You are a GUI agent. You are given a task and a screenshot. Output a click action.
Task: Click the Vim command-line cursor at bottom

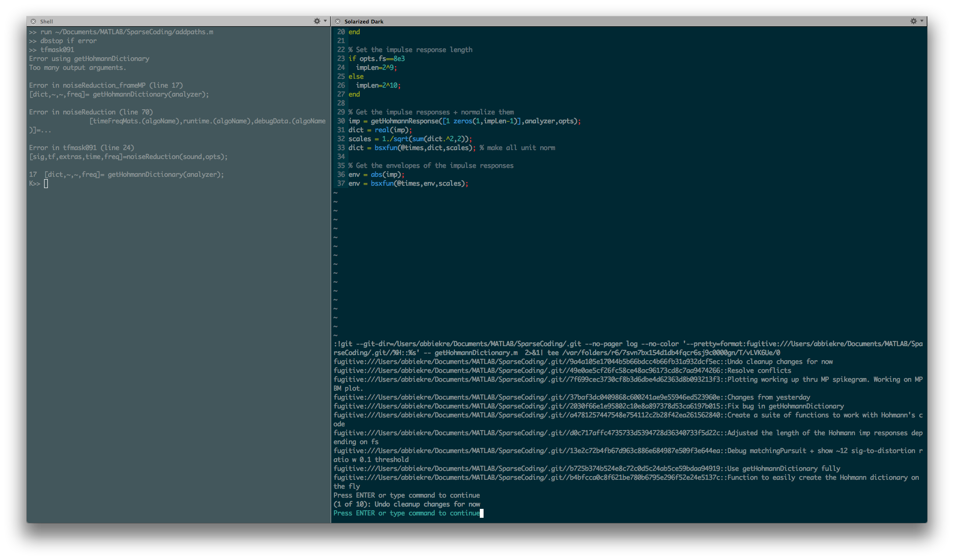tap(482, 514)
